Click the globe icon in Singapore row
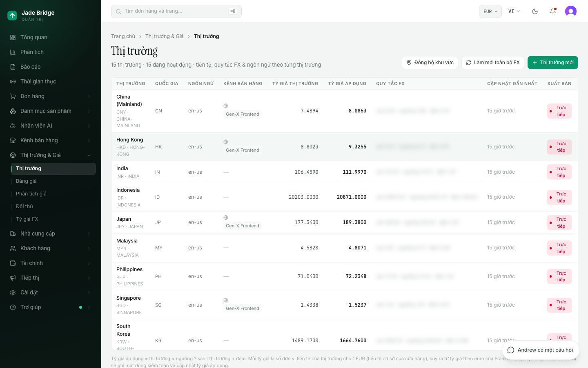588x368 pixels. (x=226, y=300)
